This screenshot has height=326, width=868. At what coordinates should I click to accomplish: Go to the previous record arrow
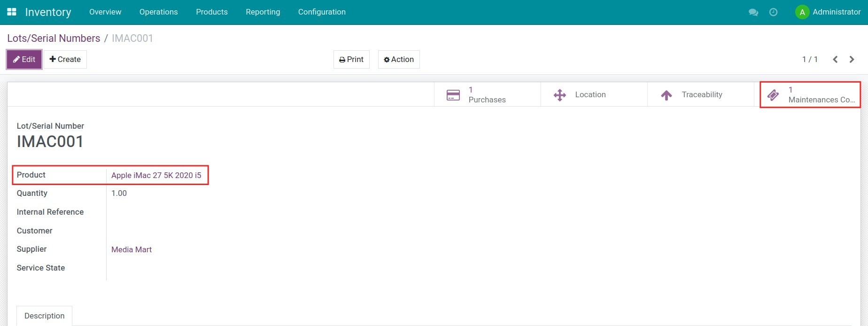(x=835, y=59)
